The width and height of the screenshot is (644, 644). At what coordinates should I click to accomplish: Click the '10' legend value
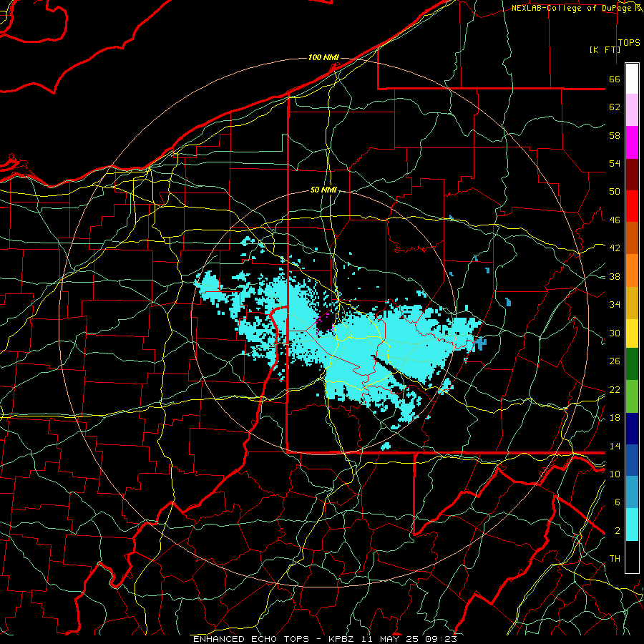click(615, 474)
